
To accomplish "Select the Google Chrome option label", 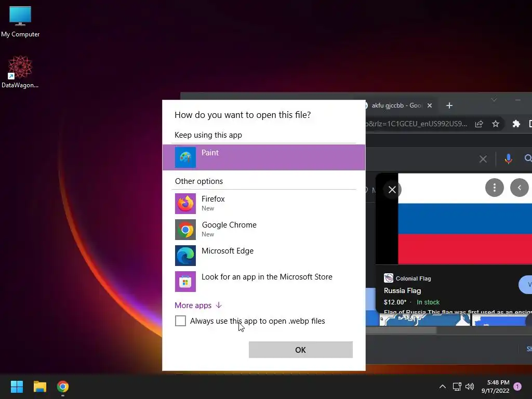I will point(229,225).
